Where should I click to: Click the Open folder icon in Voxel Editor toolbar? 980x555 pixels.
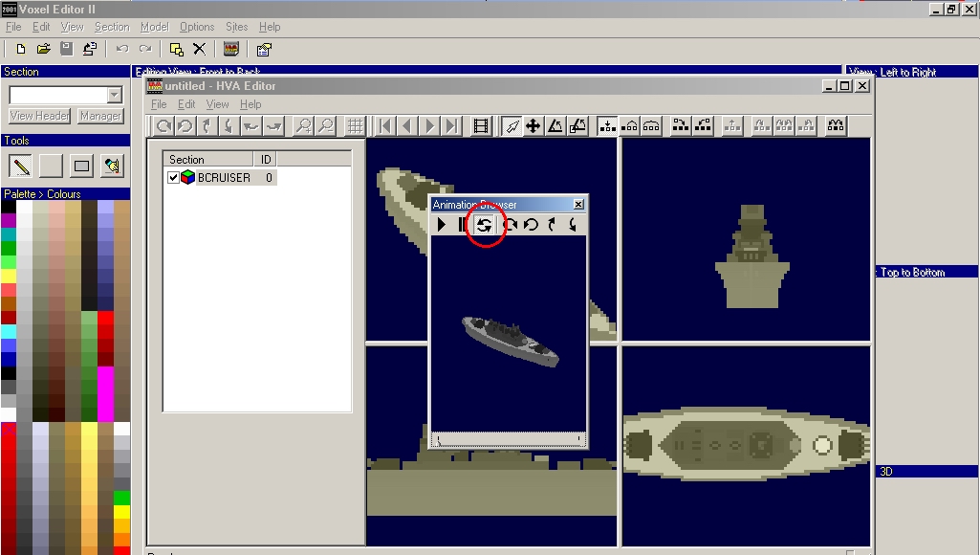44,49
